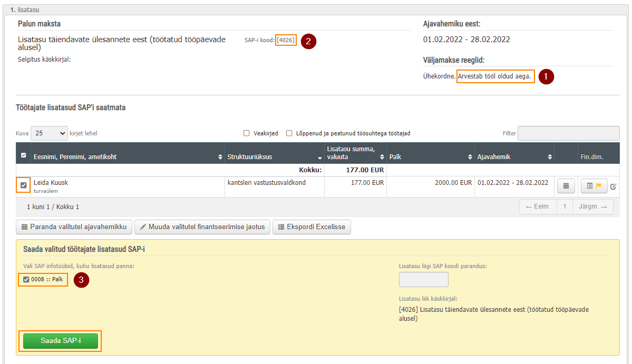The image size is (632, 364).
Task: Toggle the Veakirjed checkbox
Action: 247,133
